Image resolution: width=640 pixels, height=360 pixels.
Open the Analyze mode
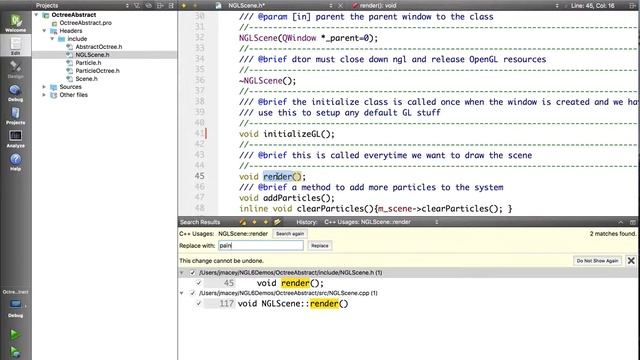pos(16,139)
